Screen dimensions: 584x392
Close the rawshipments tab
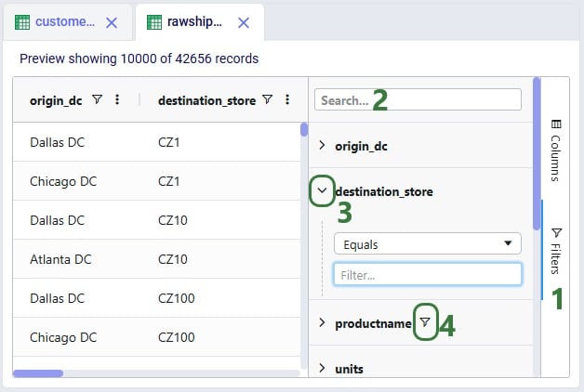click(x=244, y=22)
